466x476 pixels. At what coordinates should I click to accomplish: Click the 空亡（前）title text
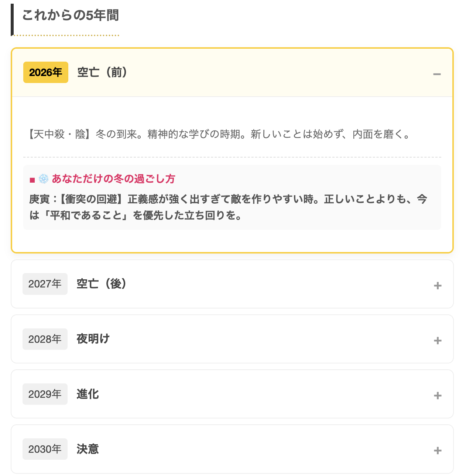102,72
